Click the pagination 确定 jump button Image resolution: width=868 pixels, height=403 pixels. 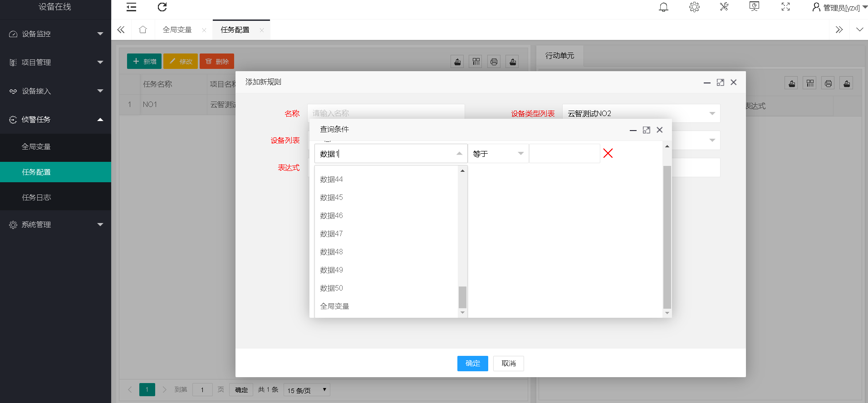(x=241, y=390)
